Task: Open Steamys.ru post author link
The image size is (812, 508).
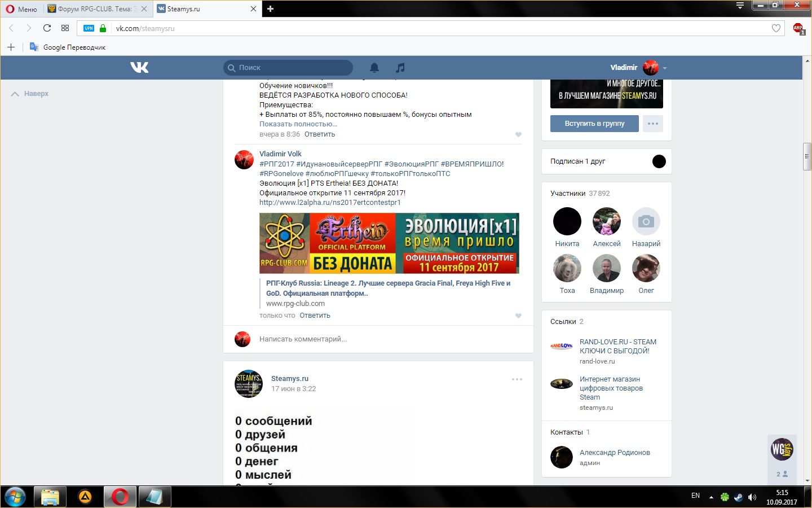Action: click(x=290, y=379)
